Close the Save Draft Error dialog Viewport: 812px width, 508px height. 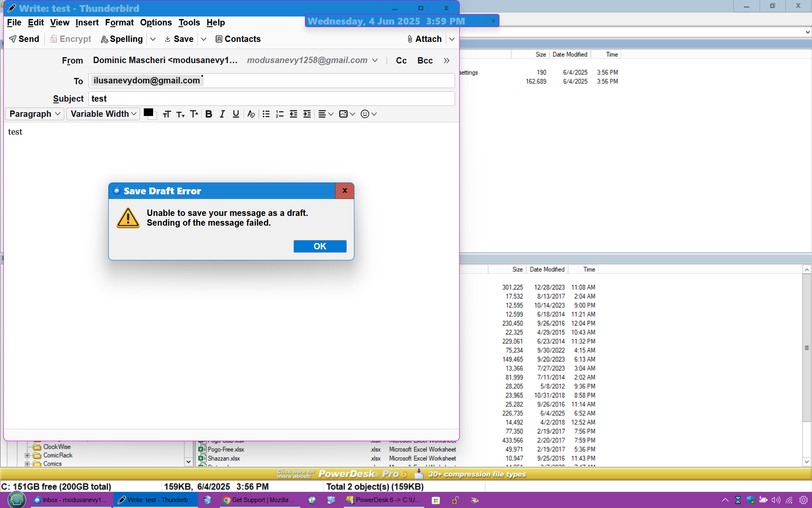345,190
